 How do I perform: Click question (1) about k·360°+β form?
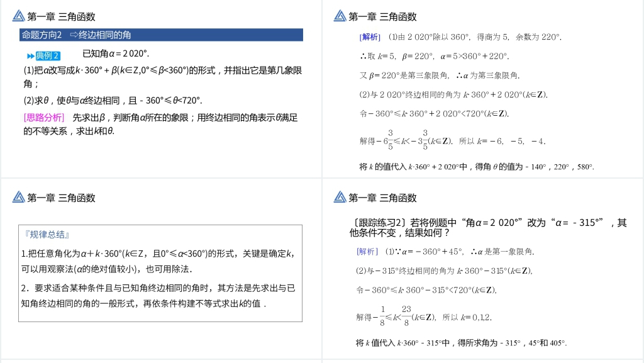pyautogui.click(x=163, y=77)
